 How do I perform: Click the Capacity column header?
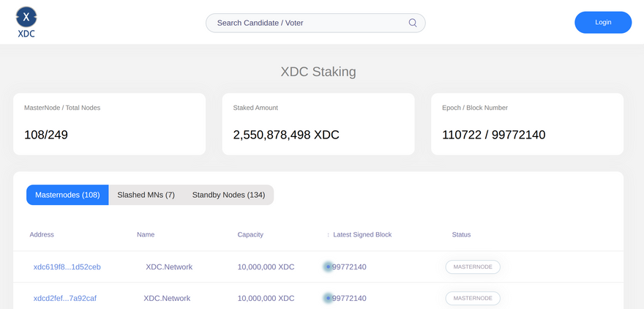250,235
